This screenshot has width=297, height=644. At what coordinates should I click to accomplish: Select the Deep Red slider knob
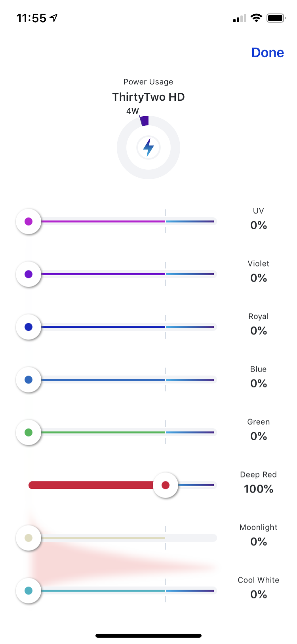[166, 485]
